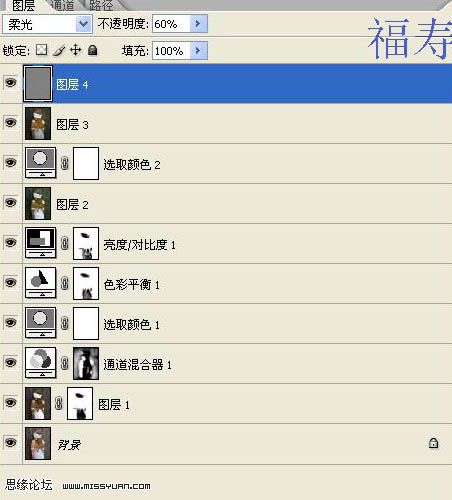Toggle visibility of the 背景 layer

[x=11, y=443]
